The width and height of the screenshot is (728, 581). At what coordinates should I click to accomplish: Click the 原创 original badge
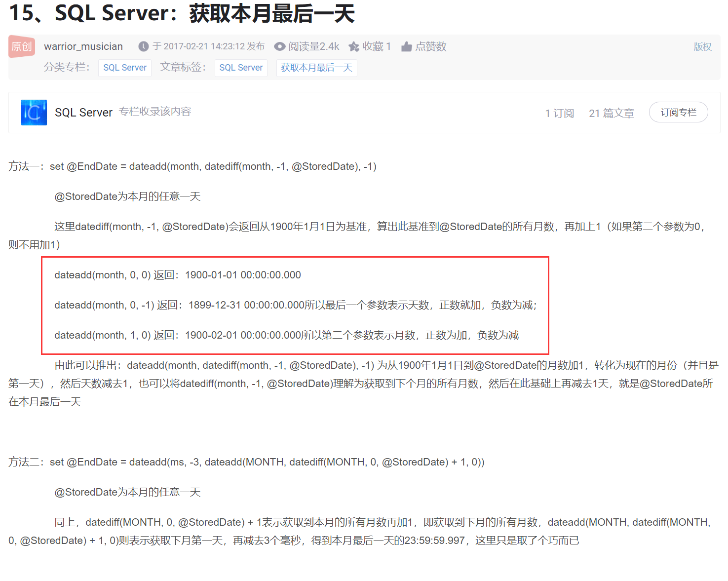coord(22,46)
